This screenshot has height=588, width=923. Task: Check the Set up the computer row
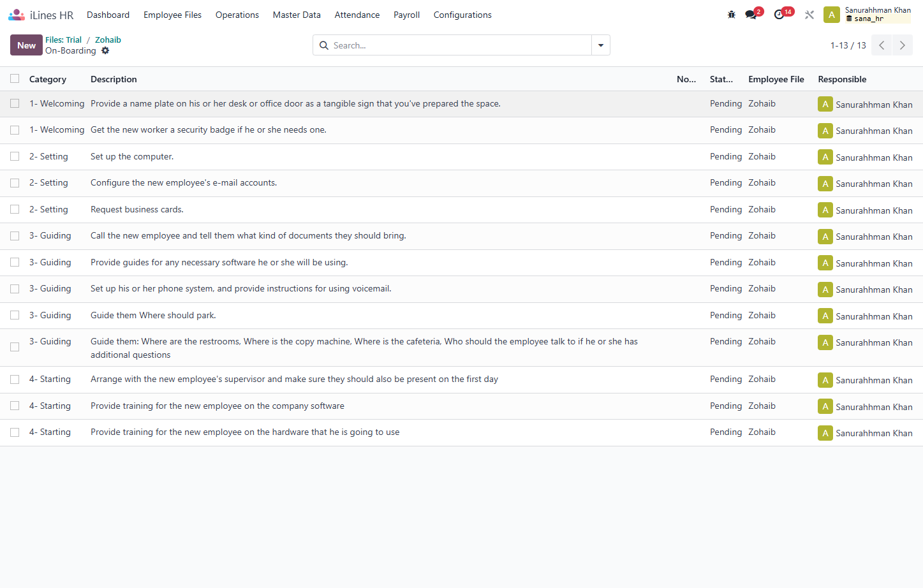coord(15,156)
